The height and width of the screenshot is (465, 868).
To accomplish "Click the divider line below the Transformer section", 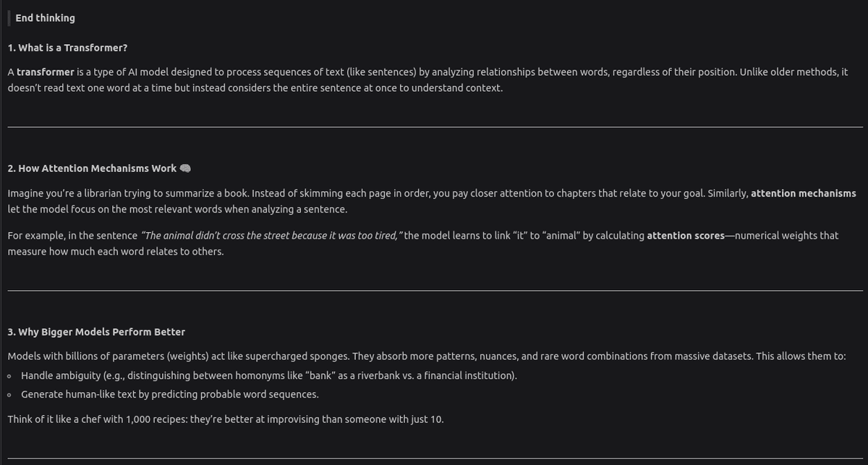I will [x=434, y=127].
